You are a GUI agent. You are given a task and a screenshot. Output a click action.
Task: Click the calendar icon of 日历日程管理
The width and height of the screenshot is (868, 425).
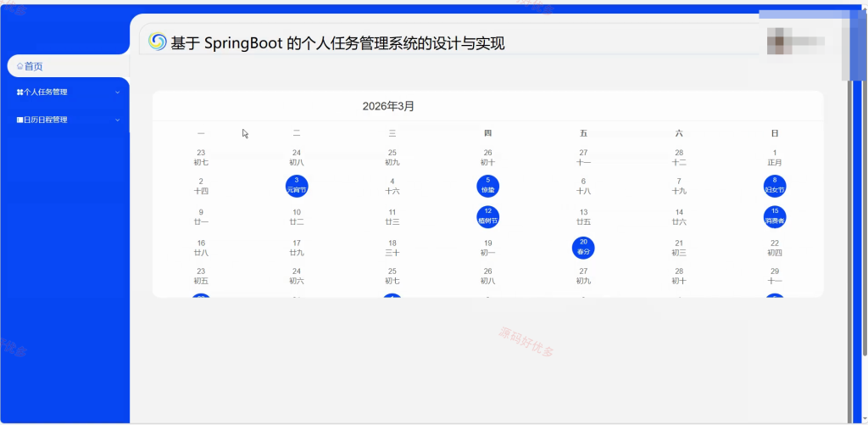pos(20,120)
